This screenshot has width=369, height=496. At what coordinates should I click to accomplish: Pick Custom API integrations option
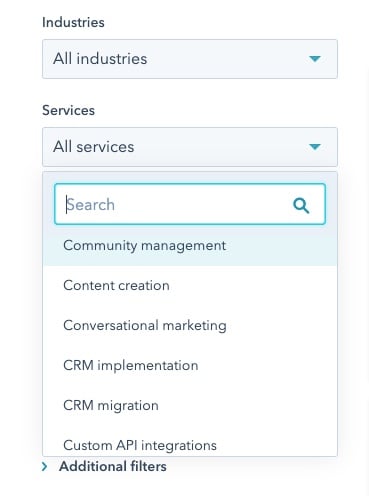pyautogui.click(x=190, y=441)
